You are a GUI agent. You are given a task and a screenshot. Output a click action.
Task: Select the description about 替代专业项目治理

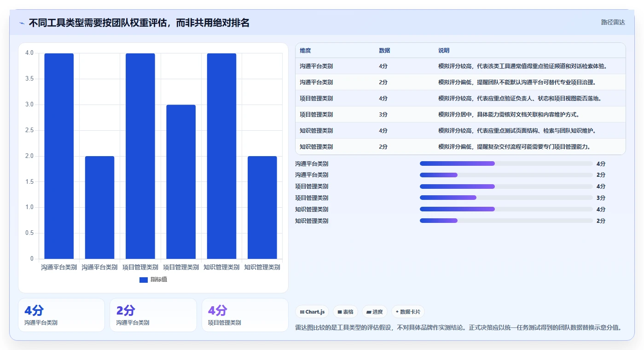pos(517,82)
